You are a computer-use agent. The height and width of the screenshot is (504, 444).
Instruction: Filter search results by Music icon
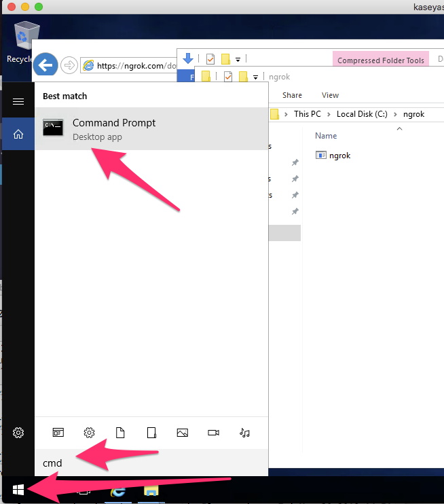244,433
